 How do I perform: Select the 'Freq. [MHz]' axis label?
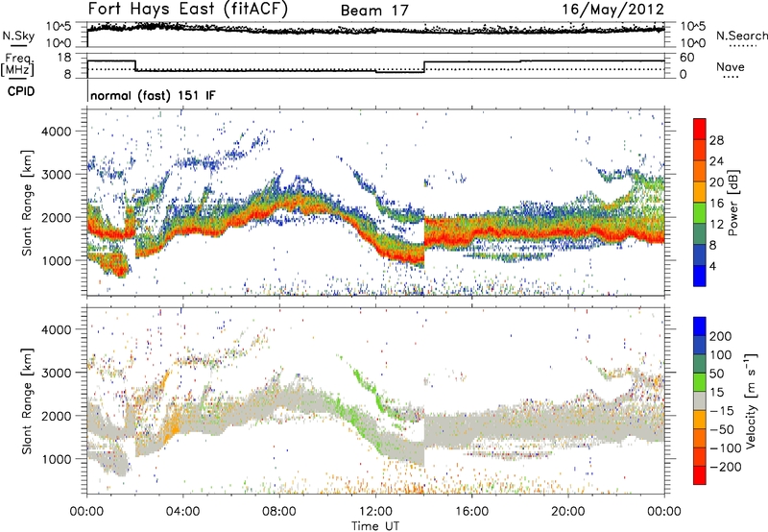coord(17,65)
